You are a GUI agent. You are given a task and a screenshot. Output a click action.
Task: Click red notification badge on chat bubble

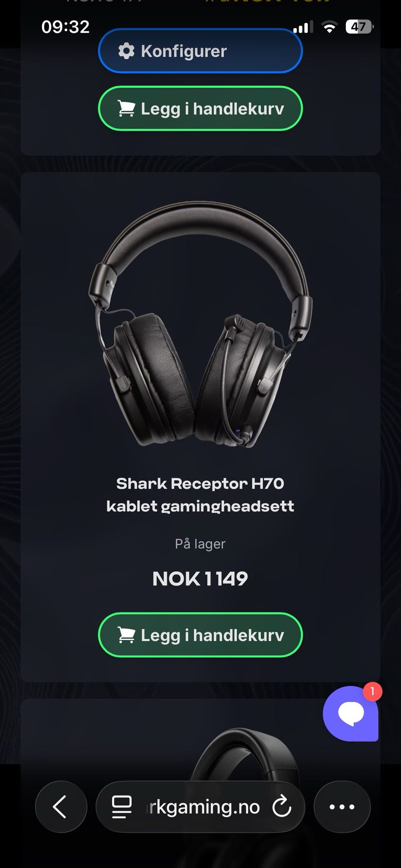coord(372,692)
